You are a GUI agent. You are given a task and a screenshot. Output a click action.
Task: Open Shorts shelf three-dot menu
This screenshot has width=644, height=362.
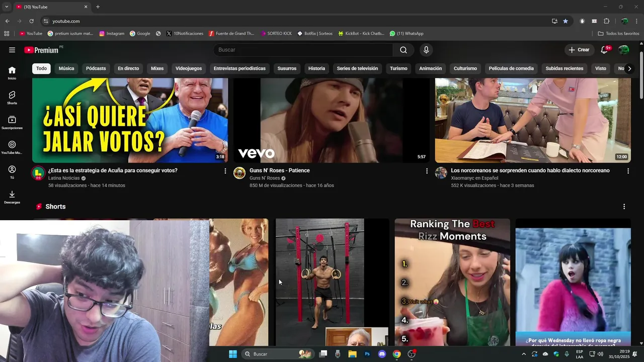pos(624,207)
